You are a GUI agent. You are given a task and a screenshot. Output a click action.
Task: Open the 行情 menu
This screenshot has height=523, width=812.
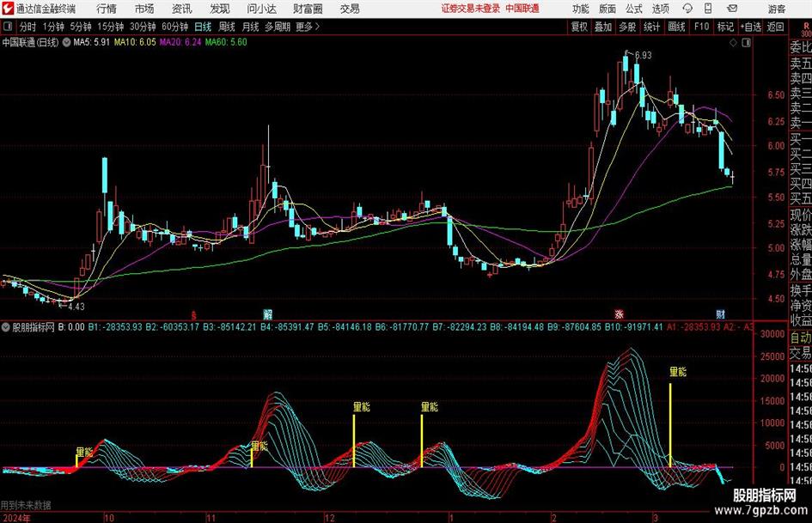coord(107,9)
